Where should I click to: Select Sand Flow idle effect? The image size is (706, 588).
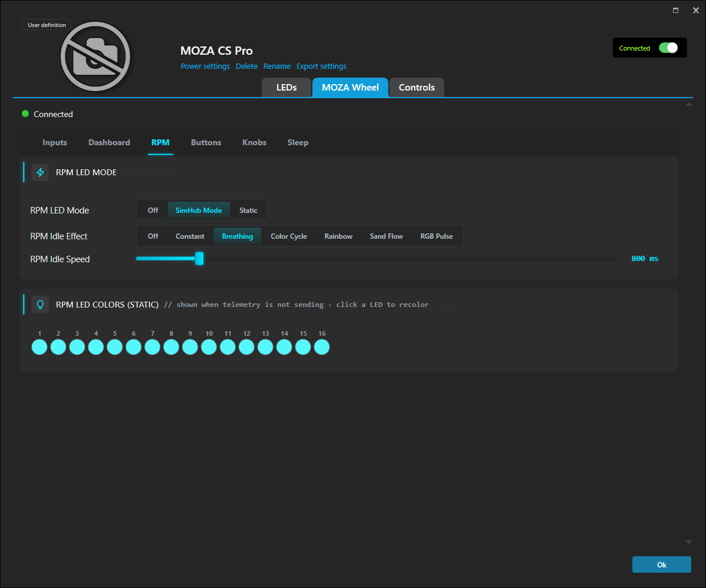click(x=387, y=236)
